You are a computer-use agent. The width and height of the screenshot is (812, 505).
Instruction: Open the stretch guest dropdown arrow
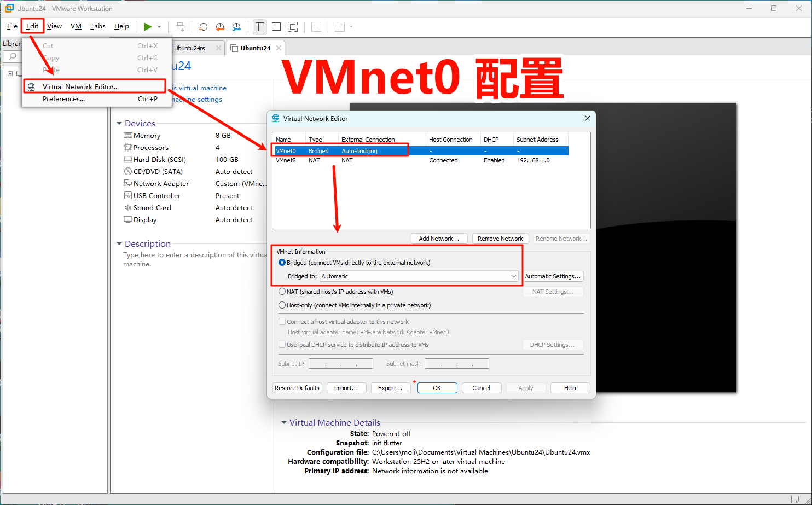(351, 26)
